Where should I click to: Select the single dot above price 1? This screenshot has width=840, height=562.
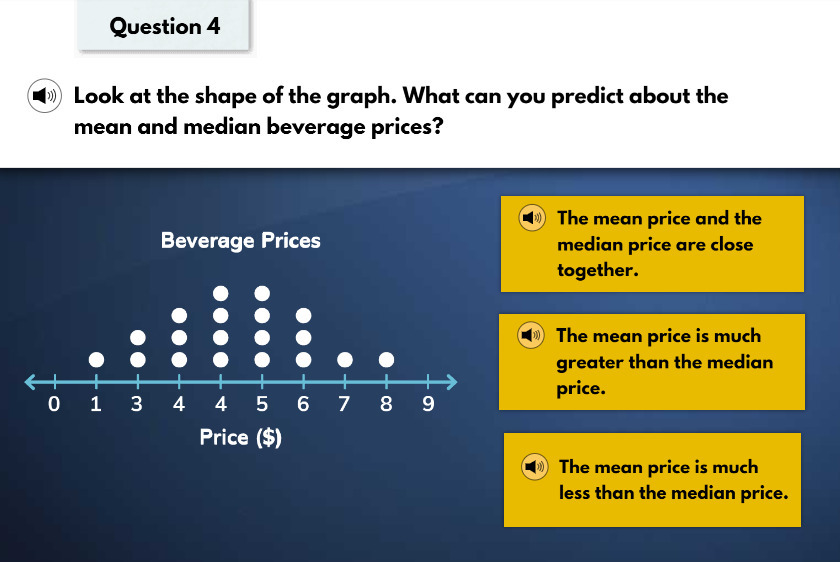[x=96, y=360]
